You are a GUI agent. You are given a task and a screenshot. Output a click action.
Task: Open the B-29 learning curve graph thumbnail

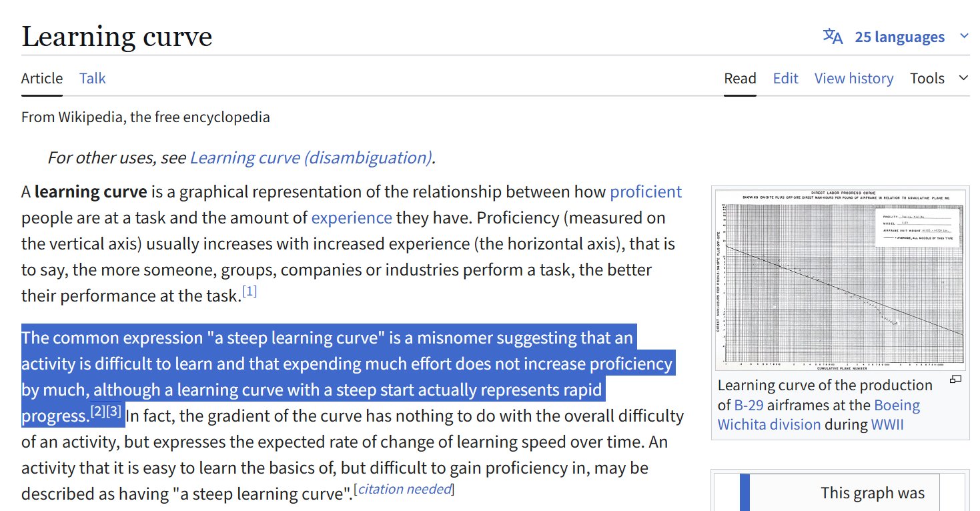click(841, 279)
